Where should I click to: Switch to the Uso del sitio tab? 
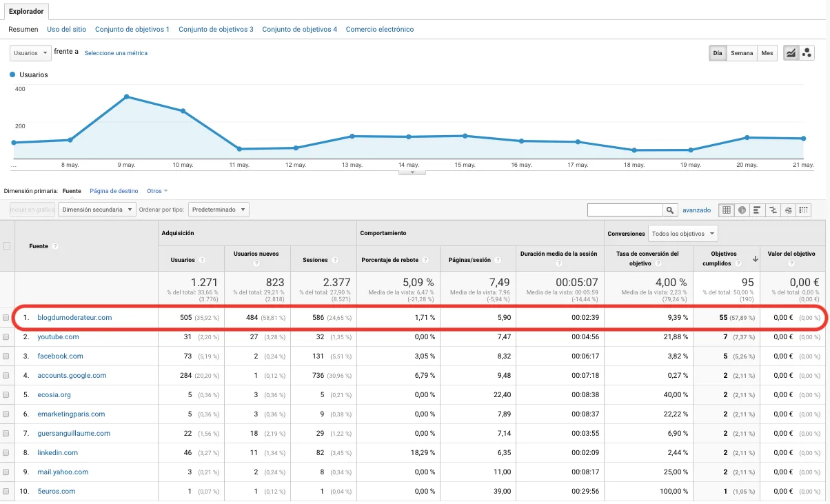tap(67, 30)
